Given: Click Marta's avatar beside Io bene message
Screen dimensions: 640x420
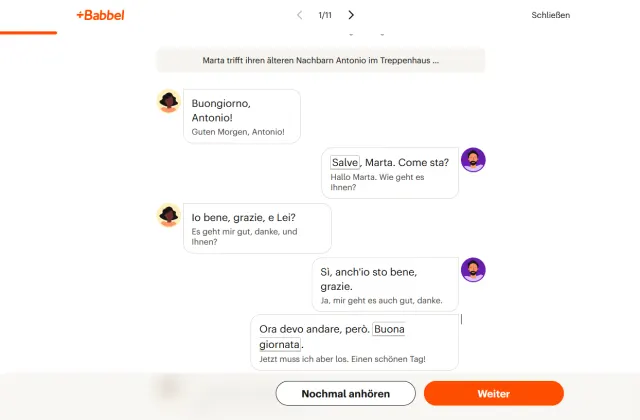Looking at the screenshot, I should tap(169, 215).
